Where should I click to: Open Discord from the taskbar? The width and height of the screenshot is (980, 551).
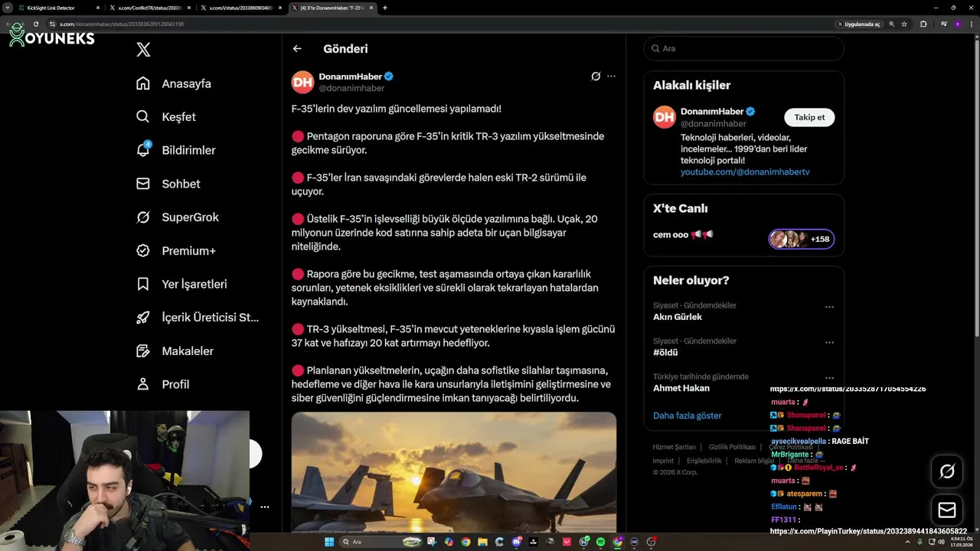tap(517, 542)
